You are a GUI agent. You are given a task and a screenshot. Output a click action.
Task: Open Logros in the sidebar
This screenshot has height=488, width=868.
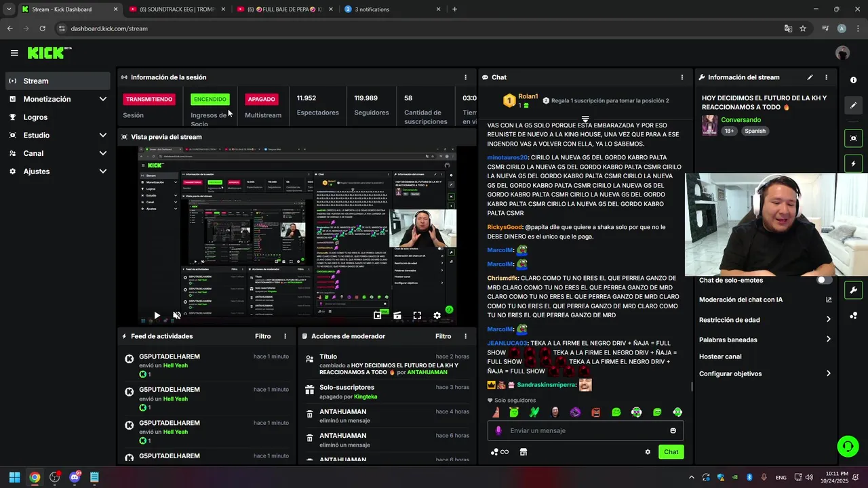tap(58, 117)
